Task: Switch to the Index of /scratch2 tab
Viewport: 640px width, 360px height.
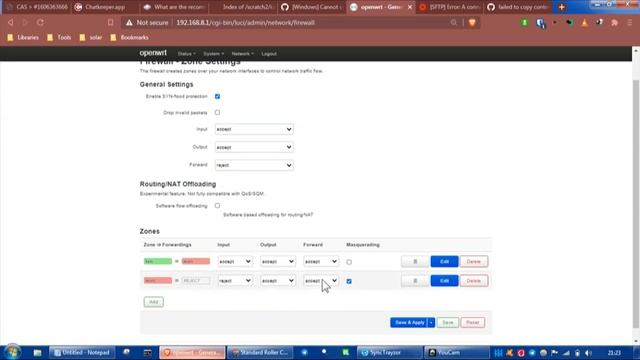Action: [x=243, y=7]
